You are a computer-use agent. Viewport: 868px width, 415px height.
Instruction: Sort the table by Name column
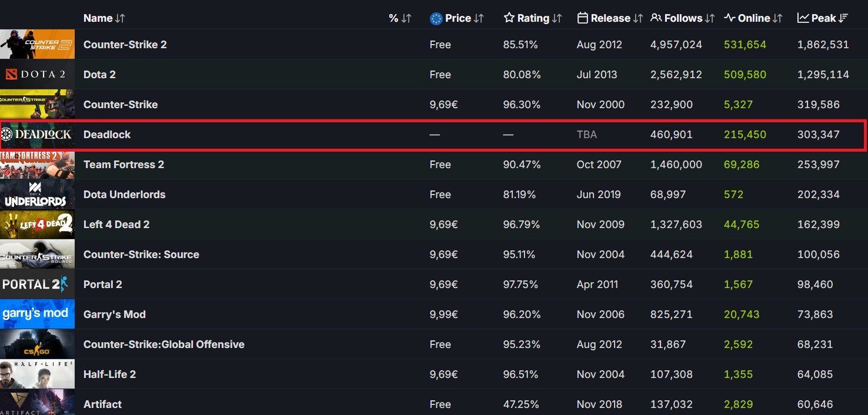coord(104,18)
